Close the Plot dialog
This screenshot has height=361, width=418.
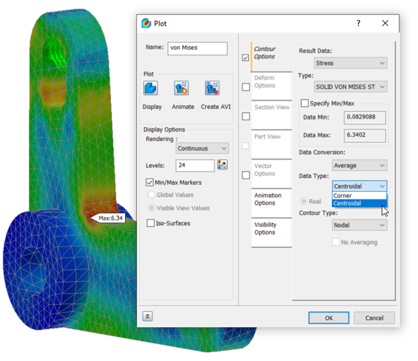pyautogui.click(x=385, y=23)
